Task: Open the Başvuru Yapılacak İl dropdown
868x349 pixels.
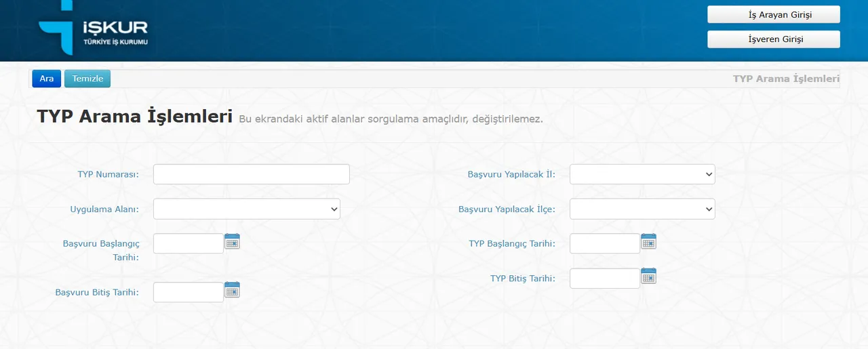Action: click(x=642, y=174)
